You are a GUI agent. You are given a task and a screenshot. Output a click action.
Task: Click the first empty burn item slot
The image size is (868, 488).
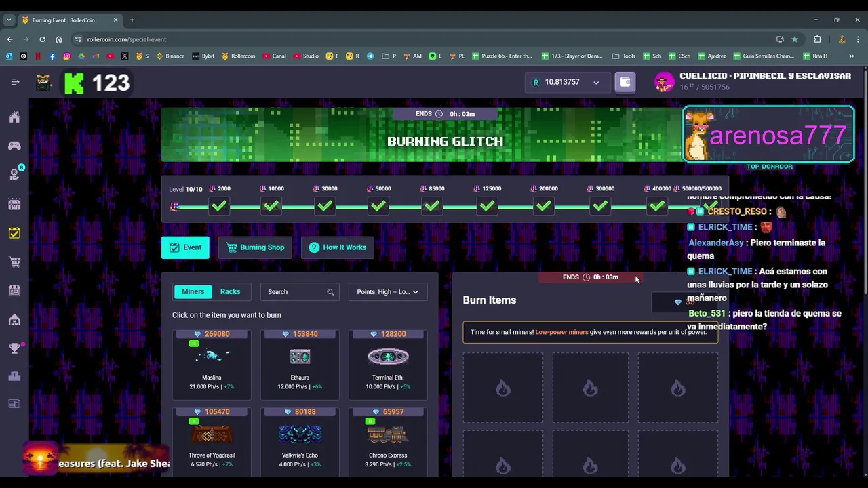coord(502,388)
